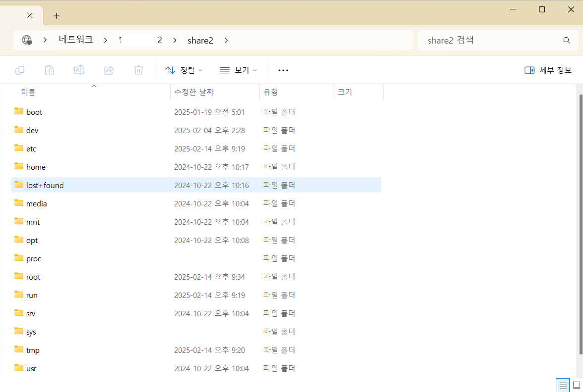The width and height of the screenshot is (583, 392).
Task: Select the media folder icon
Action: click(19, 203)
